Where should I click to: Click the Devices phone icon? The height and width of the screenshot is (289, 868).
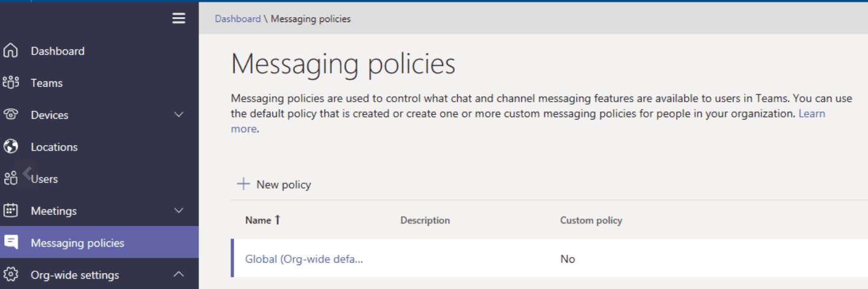coord(10,114)
